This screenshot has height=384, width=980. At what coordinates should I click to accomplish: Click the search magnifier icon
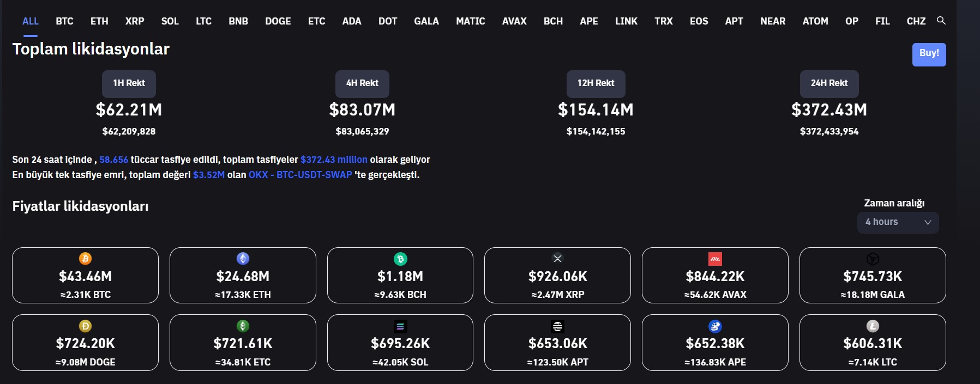point(941,21)
